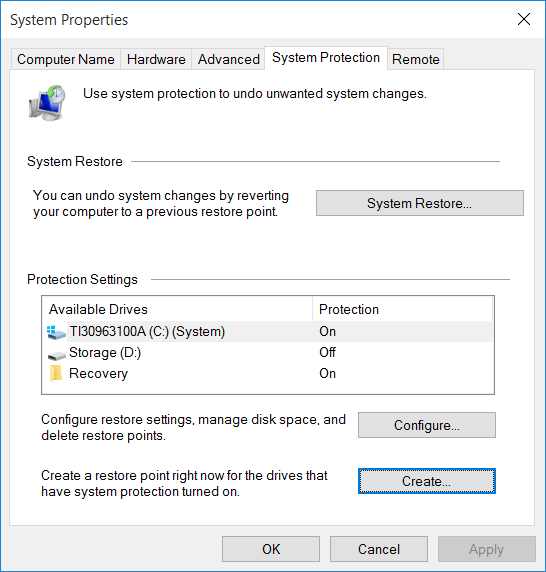The height and width of the screenshot is (572, 546).
Task: Select TI30963100A (C:) (System) drive row
Action: 269,332
